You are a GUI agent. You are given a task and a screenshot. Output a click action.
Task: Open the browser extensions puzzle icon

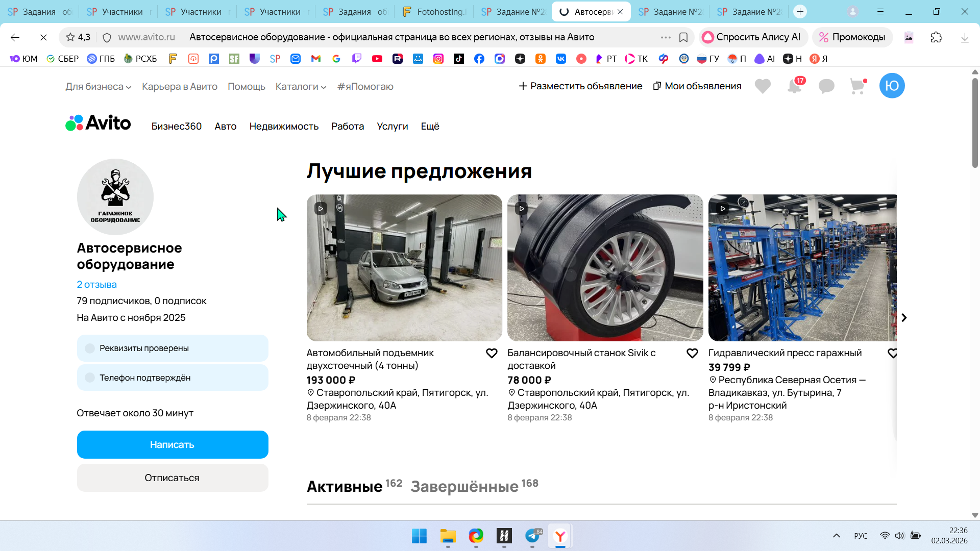click(936, 37)
